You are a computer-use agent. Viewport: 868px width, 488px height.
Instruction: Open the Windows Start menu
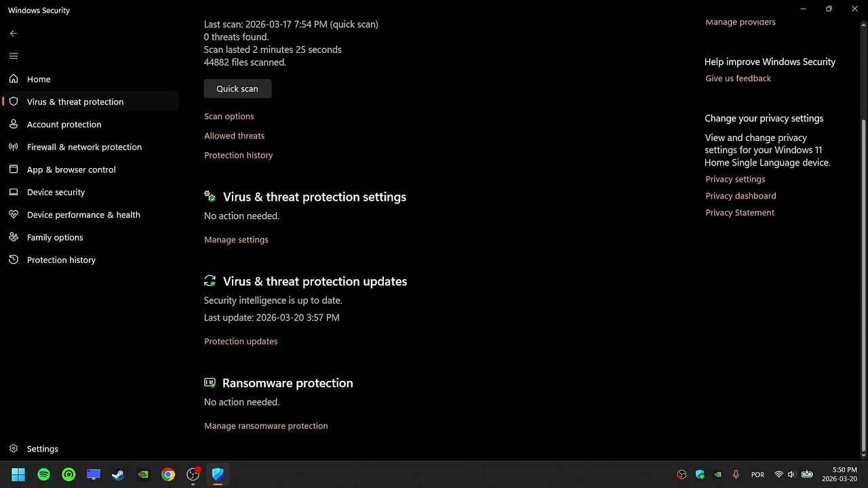click(x=18, y=474)
